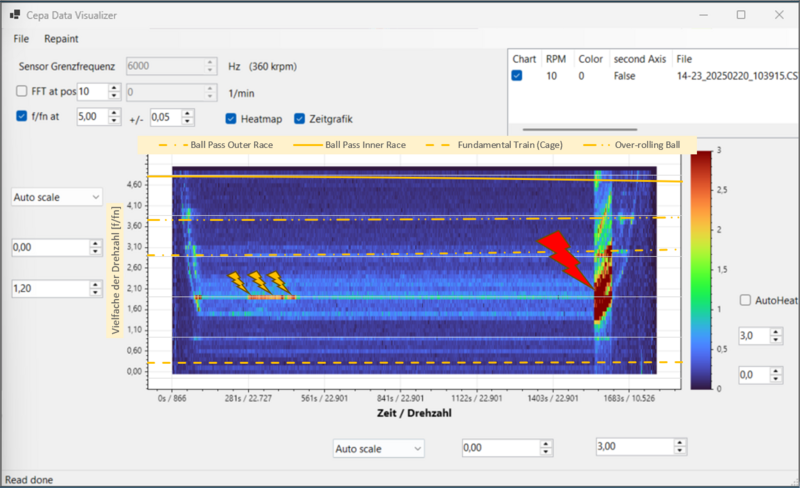Maximize the Cepa Data Visualizer window
Image resolution: width=800 pixels, height=488 pixels.
click(740, 15)
